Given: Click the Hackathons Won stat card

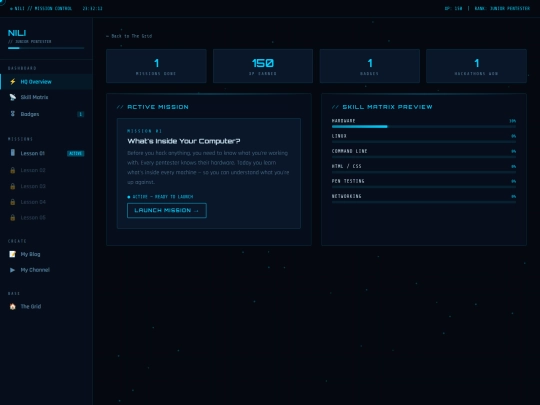Looking at the screenshot, I should click(476, 66).
